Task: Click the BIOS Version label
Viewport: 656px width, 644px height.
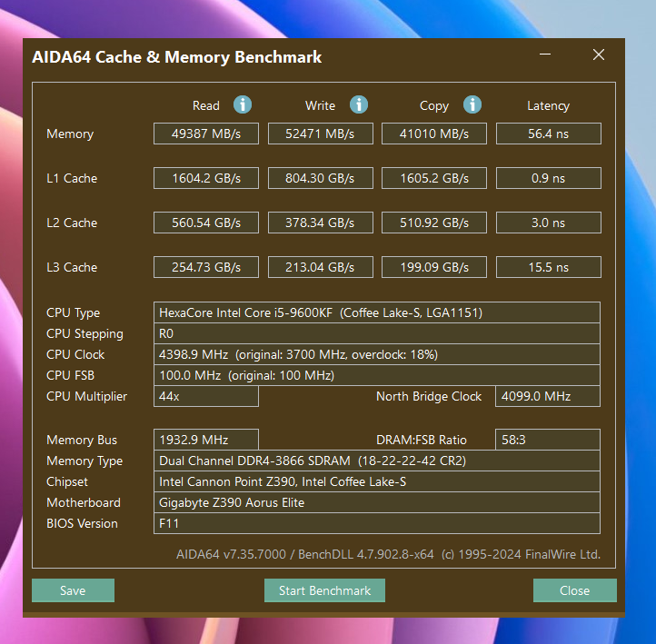Action: (x=82, y=523)
